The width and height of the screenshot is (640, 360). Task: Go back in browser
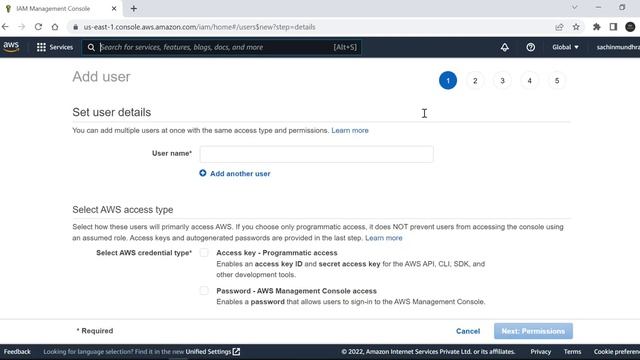point(5,27)
